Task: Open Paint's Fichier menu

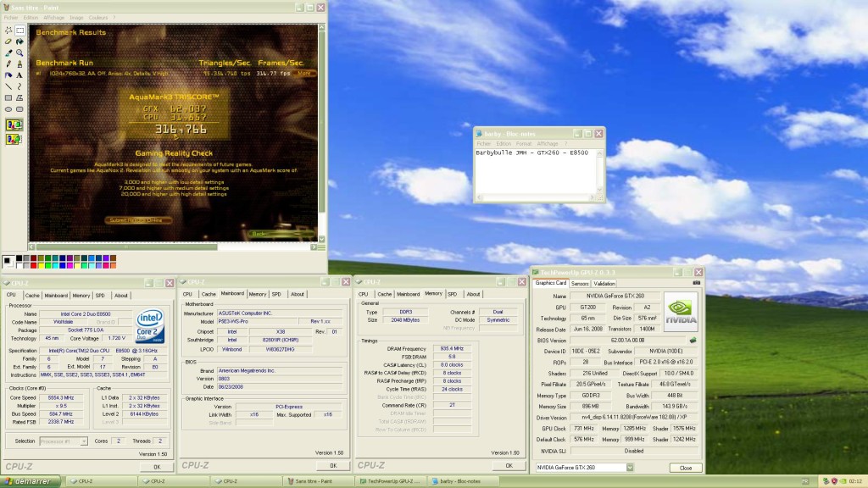Action: click(11, 18)
